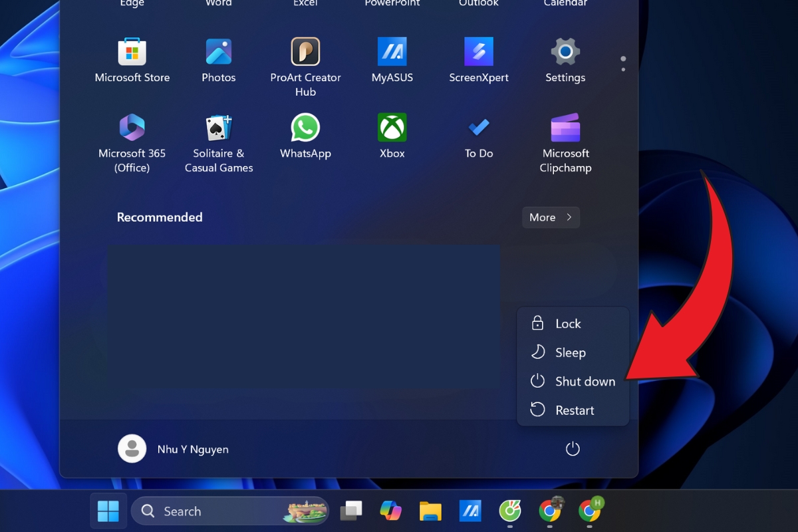Open Solitaire & Casual Games
The image size is (798, 532).
pyautogui.click(x=219, y=143)
